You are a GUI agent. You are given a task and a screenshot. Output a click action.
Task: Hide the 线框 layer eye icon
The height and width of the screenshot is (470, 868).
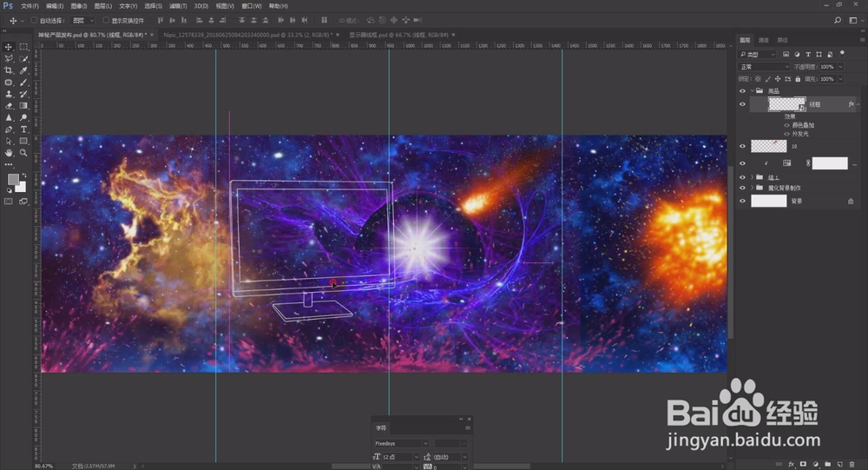pos(742,104)
